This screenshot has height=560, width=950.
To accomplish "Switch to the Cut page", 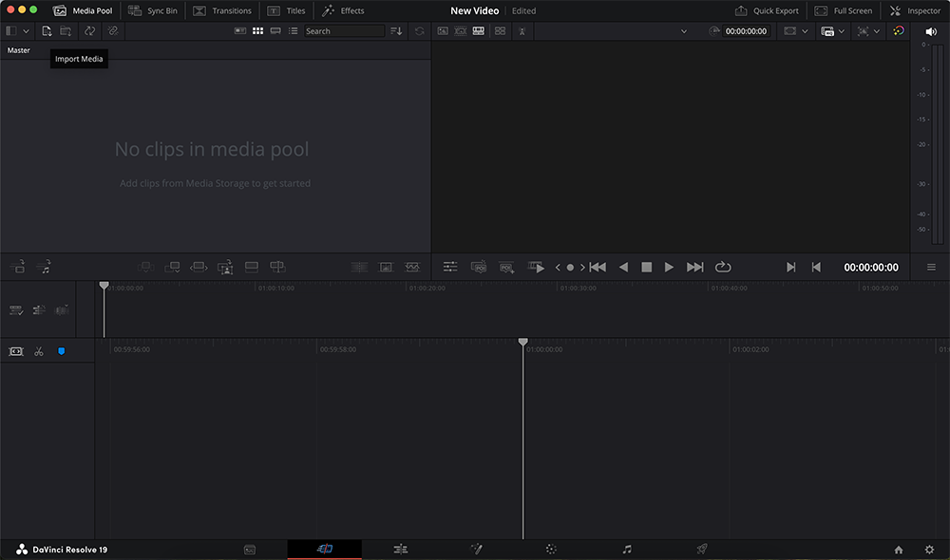I will [325, 549].
